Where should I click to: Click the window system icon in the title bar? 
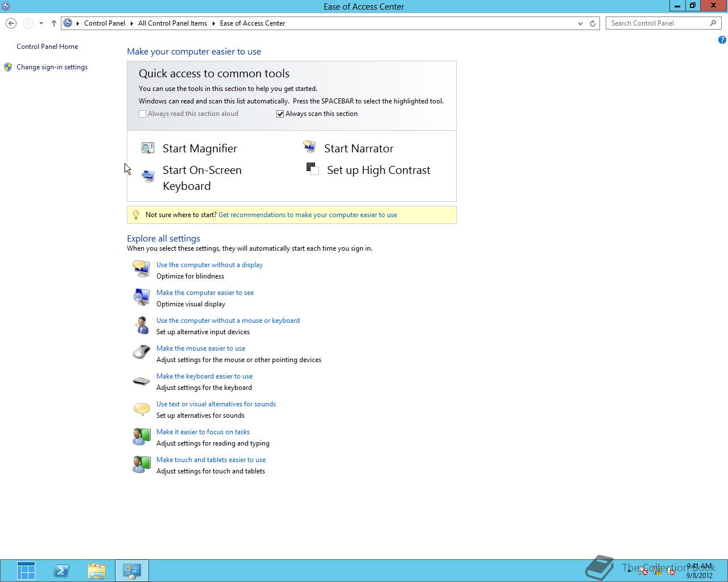click(x=6, y=6)
